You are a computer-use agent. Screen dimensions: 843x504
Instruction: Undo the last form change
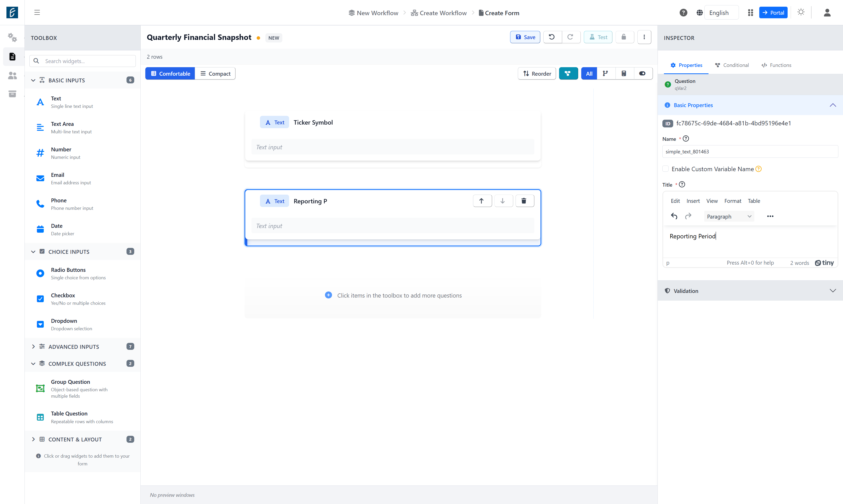(x=552, y=37)
